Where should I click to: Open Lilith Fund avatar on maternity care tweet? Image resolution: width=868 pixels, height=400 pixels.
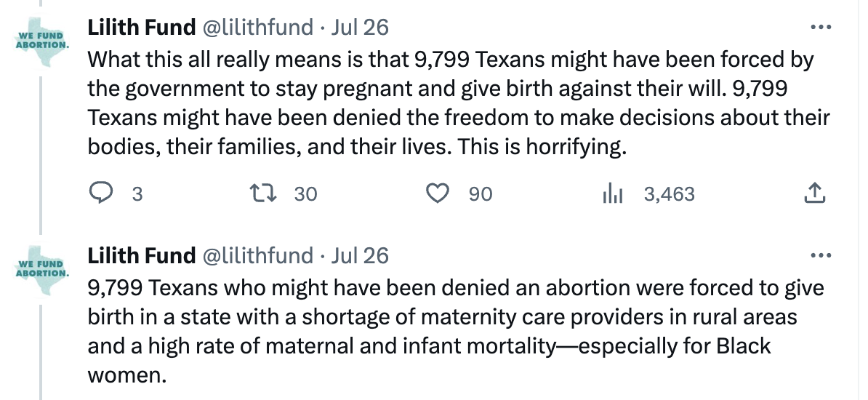(42, 268)
